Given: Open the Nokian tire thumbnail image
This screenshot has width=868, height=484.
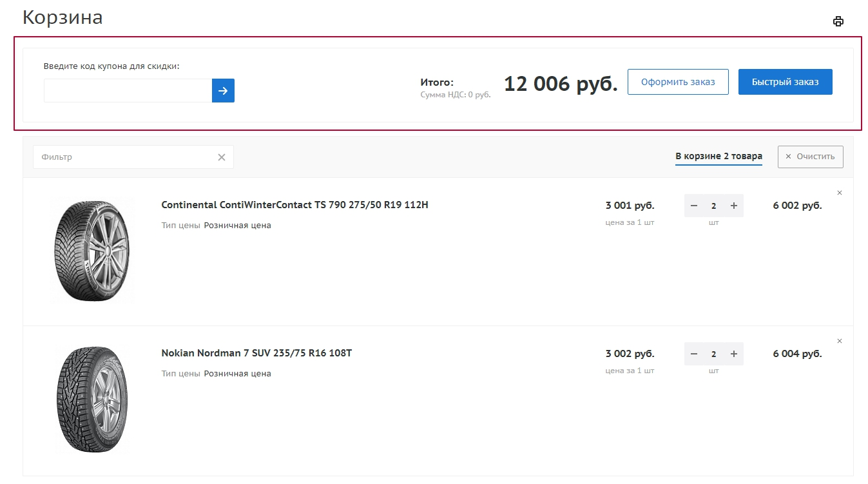Looking at the screenshot, I should (92, 400).
